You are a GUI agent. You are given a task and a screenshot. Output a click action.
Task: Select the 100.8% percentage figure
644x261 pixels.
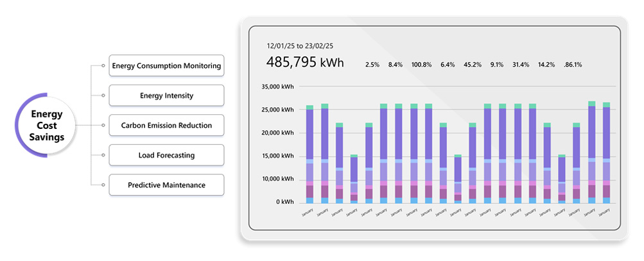tap(421, 65)
